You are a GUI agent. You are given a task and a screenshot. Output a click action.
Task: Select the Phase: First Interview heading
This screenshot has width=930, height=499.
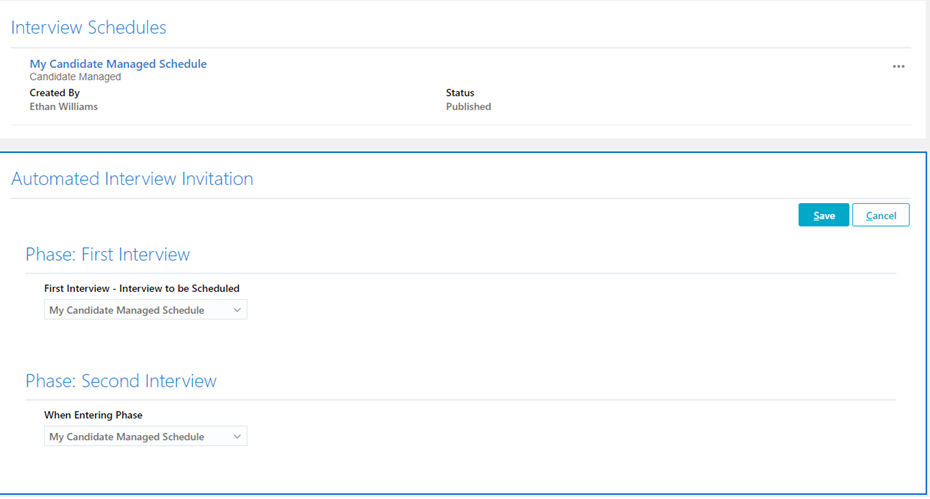[x=107, y=254]
